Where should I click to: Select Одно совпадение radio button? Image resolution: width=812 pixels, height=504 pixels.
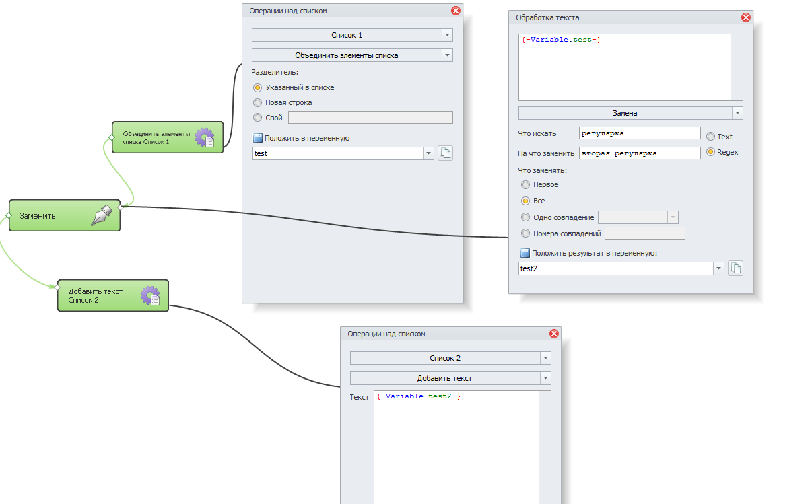pyautogui.click(x=526, y=217)
